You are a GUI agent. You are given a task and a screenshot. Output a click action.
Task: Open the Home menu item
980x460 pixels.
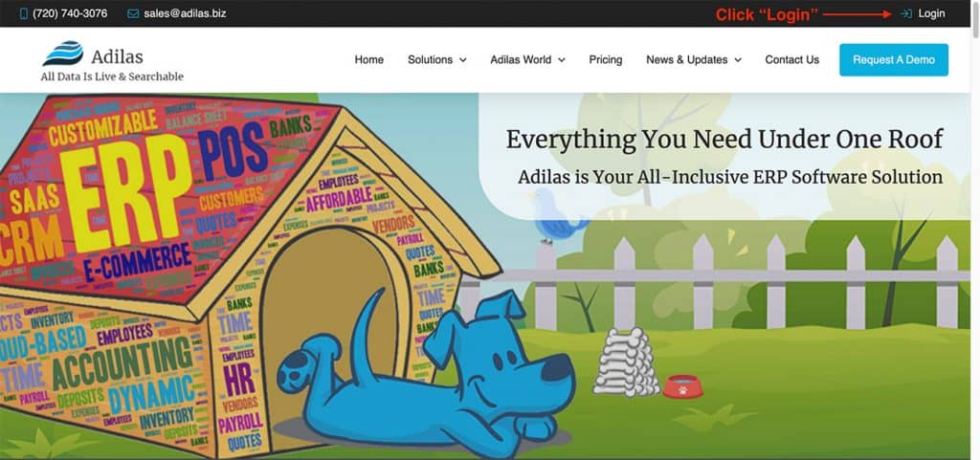[368, 60]
